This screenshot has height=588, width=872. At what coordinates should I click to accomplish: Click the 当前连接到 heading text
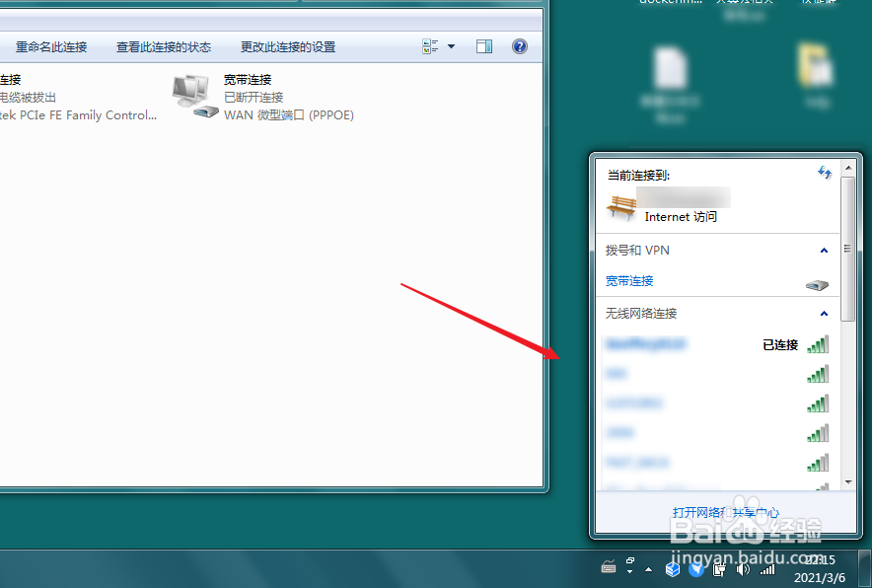click(x=638, y=176)
